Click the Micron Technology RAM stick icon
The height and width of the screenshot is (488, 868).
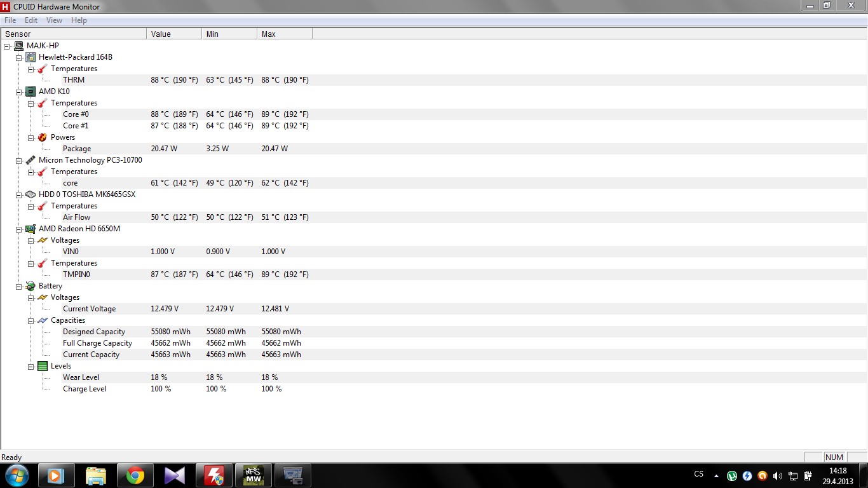pyautogui.click(x=31, y=160)
